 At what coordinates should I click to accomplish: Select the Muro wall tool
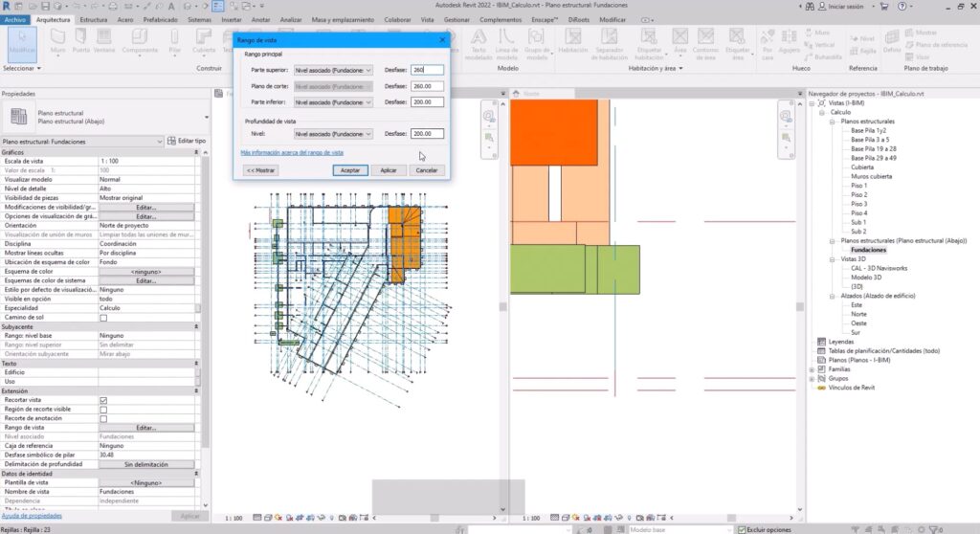(57, 41)
